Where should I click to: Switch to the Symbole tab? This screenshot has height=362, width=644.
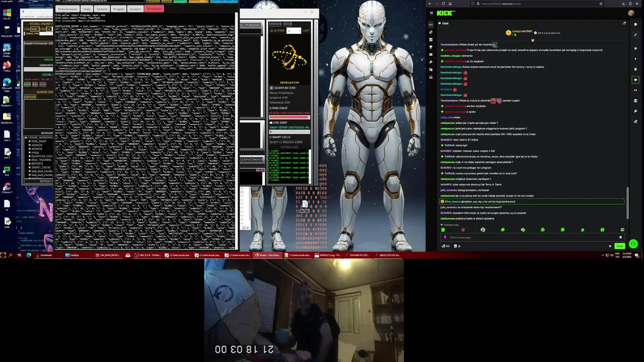(102, 9)
